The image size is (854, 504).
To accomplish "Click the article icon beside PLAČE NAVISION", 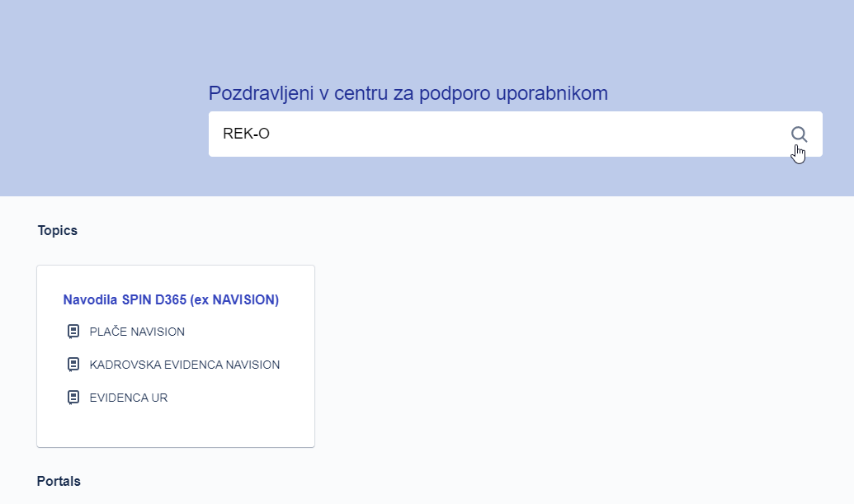I will tap(73, 332).
